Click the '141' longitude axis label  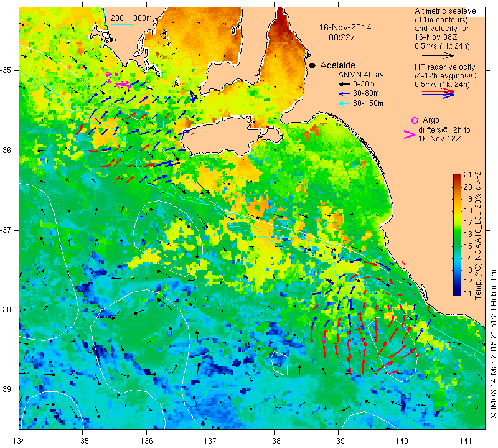pyautogui.click(x=466, y=441)
